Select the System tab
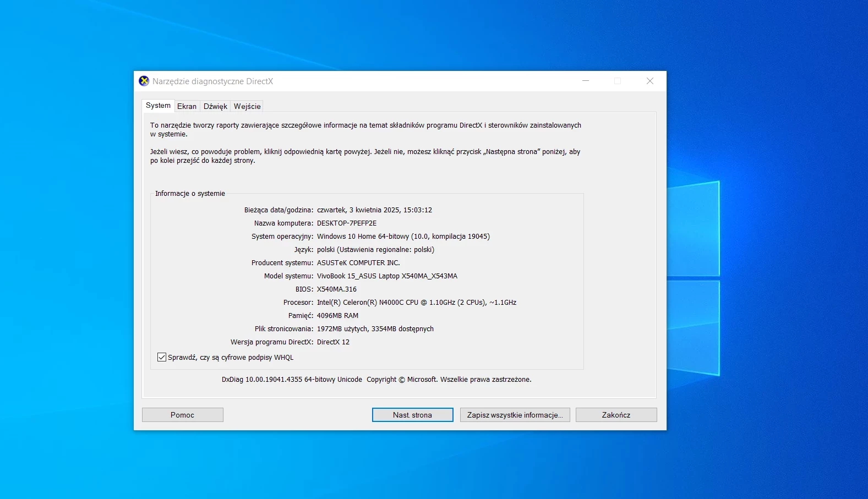This screenshot has height=499, width=868. pyautogui.click(x=158, y=105)
